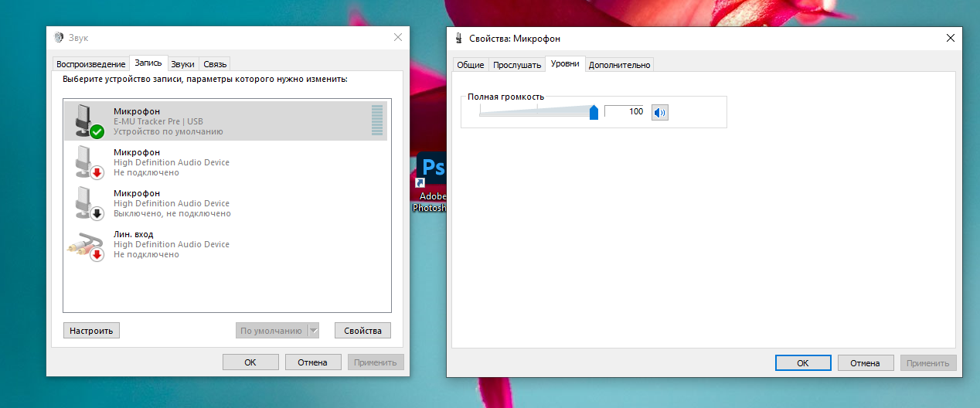Open the 'Связь' tab
Image resolution: width=980 pixels, height=408 pixels.
[215, 64]
